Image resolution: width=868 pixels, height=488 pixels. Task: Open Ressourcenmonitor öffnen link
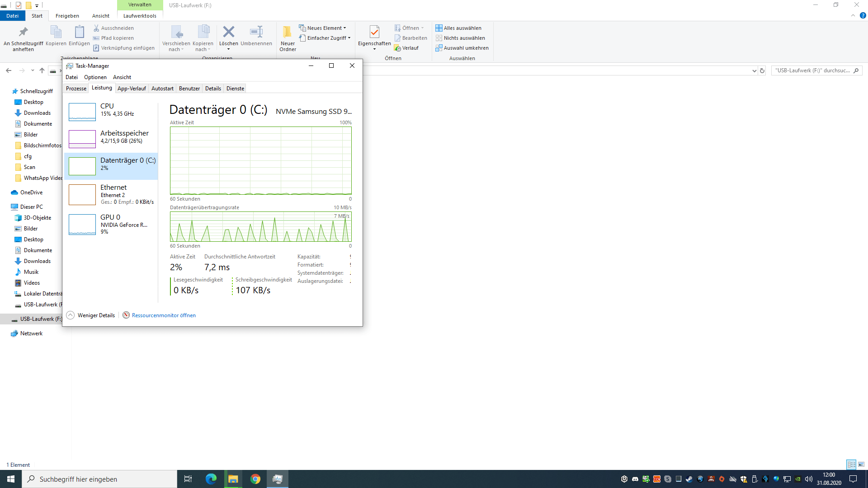[x=164, y=315]
